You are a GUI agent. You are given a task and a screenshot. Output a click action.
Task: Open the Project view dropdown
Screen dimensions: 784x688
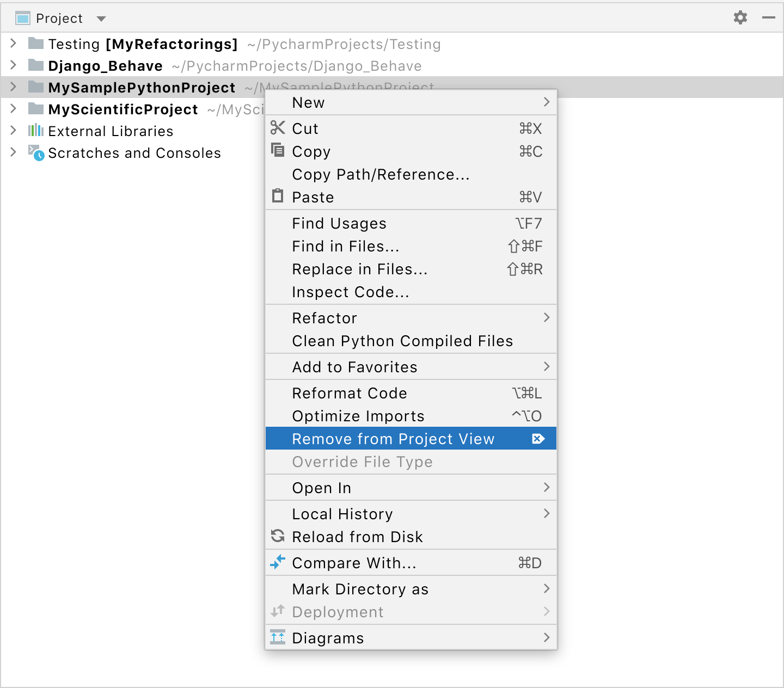[101, 18]
